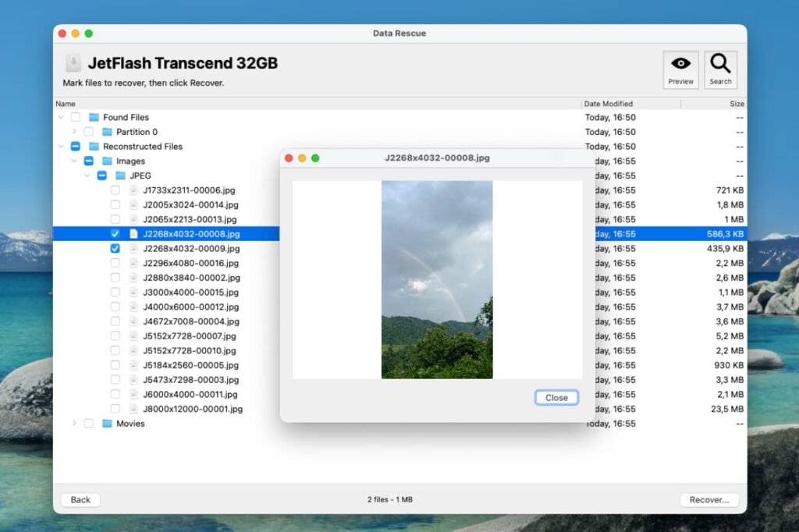Check the J8000x12000-00001.jpg checkbox
The height and width of the screenshot is (532, 799).
[115, 410]
